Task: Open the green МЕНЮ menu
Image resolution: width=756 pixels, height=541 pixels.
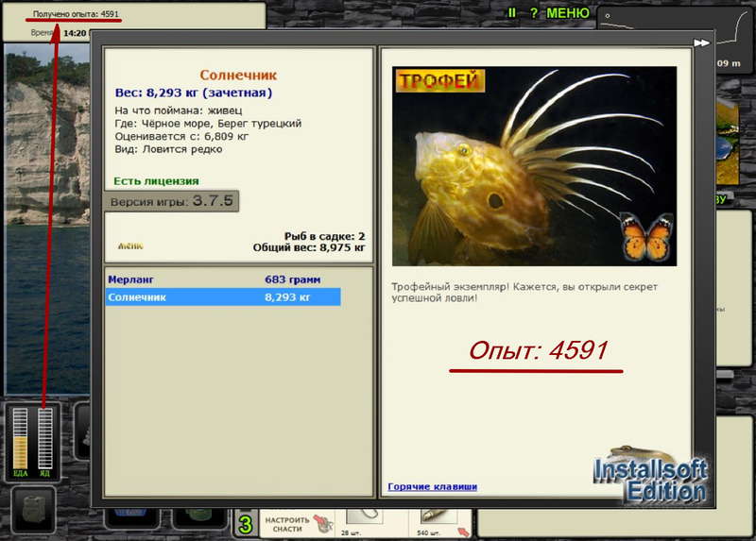Action: [568, 13]
